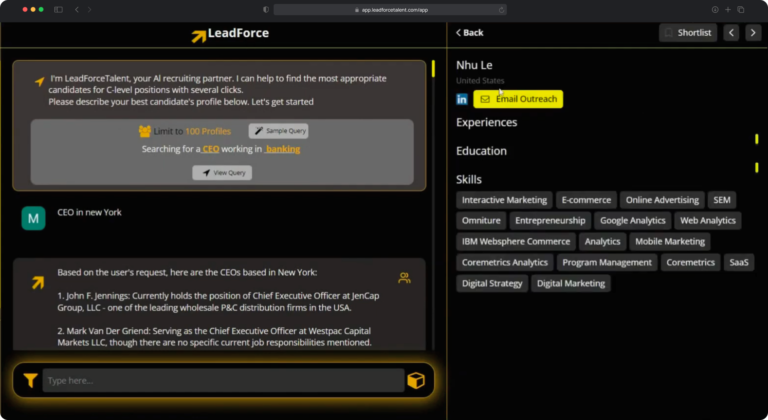Select the Coremetrics Analytics skill tag
This screenshot has height=420, width=768.
click(x=504, y=263)
